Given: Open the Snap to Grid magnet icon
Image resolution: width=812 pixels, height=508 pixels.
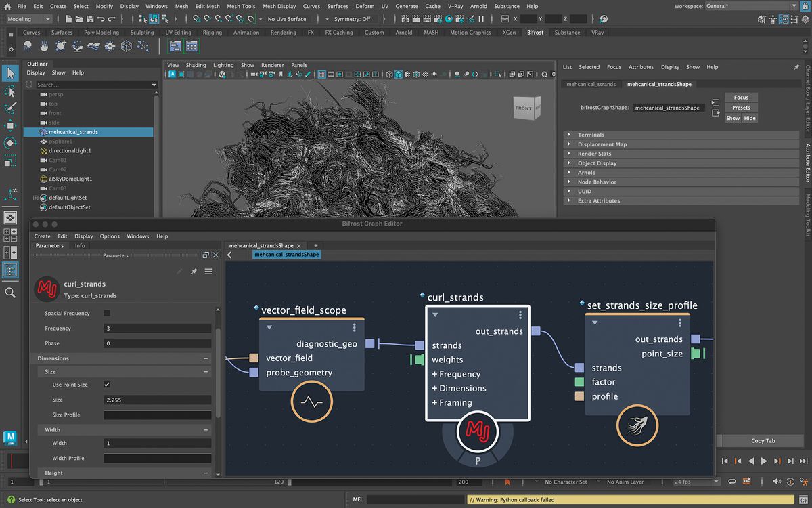Looking at the screenshot, I should 196,20.
